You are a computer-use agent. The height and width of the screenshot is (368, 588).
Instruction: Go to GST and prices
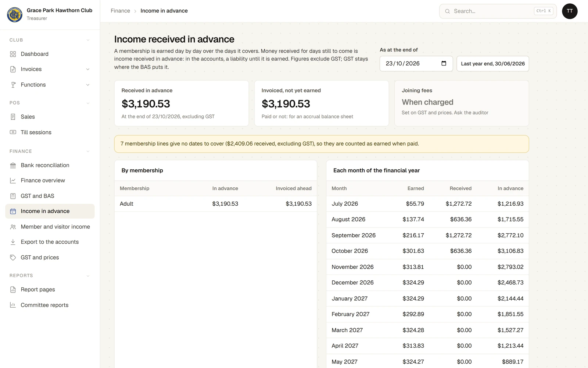pyautogui.click(x=50, y=257)
